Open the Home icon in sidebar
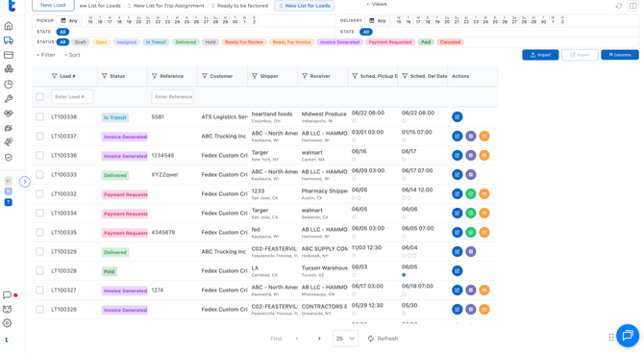Viewport: 644px width, 353px height. 9,26
